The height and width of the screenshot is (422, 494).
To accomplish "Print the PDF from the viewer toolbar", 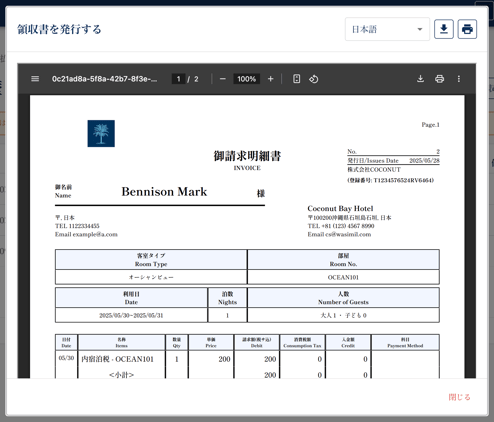I will pyautogui.click(x=439, y=79).
